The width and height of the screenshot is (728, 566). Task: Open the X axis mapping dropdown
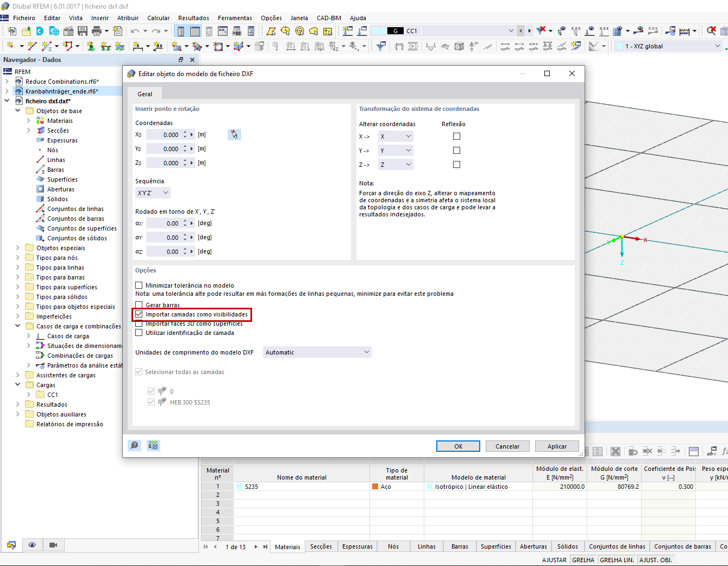396,136
